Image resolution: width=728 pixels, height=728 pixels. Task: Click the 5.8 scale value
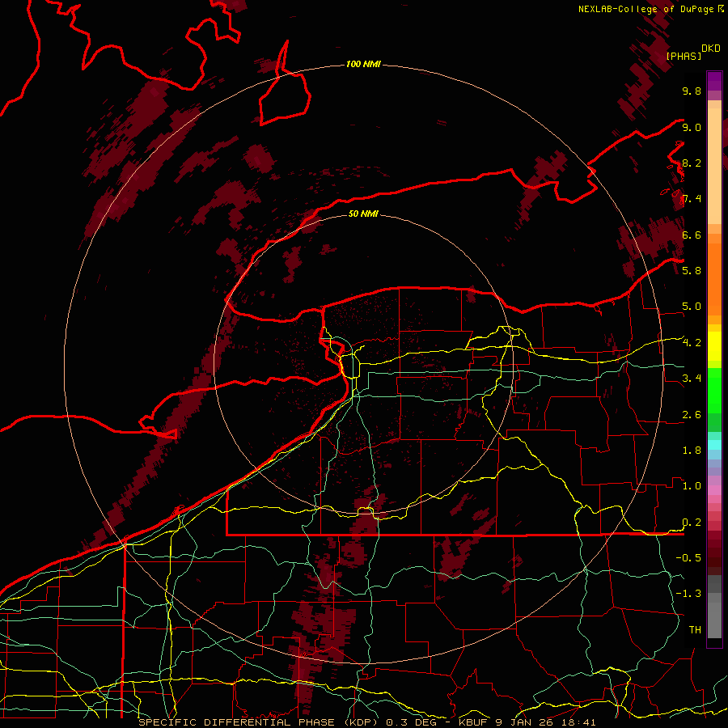coord(692,271)
